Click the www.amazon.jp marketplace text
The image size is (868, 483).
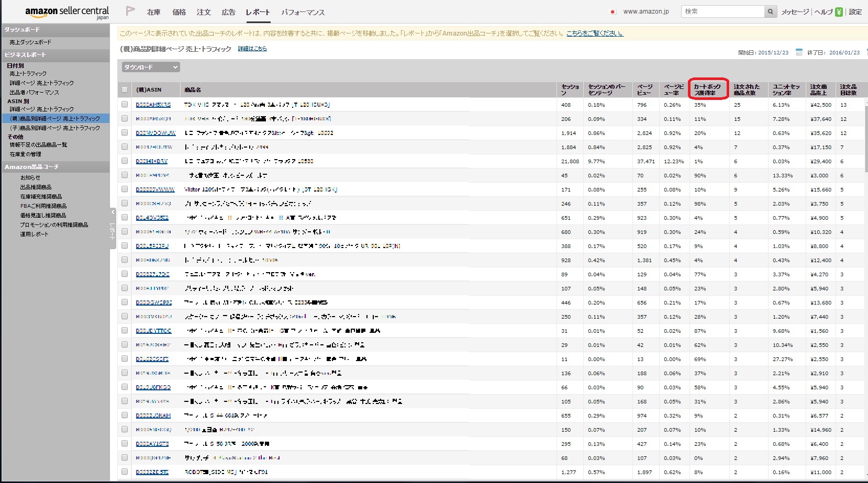(x=646, y=12)
